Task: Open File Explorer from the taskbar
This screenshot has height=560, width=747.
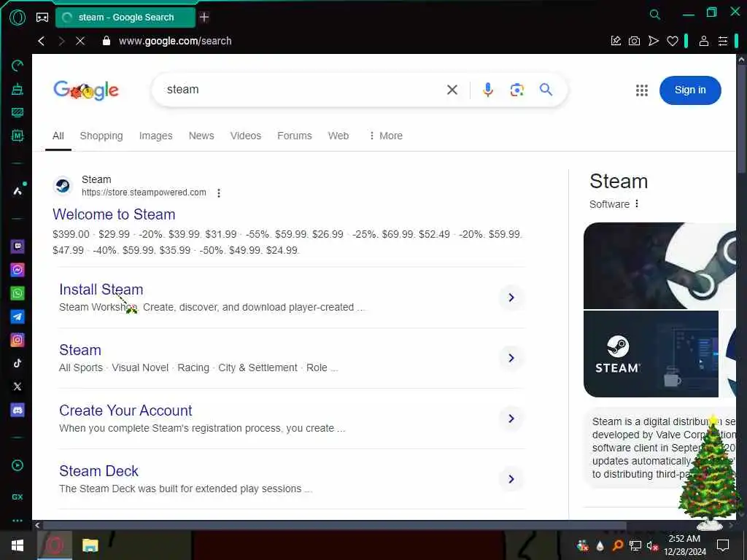Action: (90, 545)
